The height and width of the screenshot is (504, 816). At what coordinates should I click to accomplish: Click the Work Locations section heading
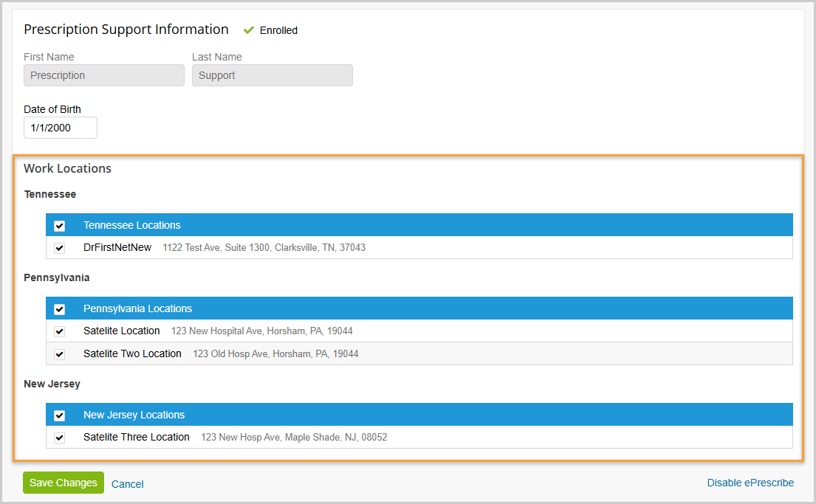pos(67,168)
